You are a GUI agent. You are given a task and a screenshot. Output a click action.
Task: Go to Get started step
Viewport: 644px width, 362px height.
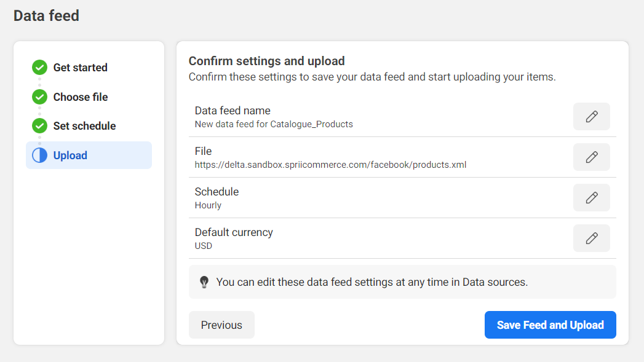pos(80,68)
